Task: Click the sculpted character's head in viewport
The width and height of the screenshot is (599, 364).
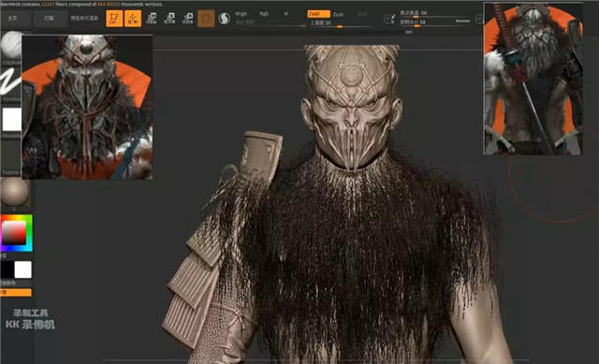Action: (x=352, y=107)
